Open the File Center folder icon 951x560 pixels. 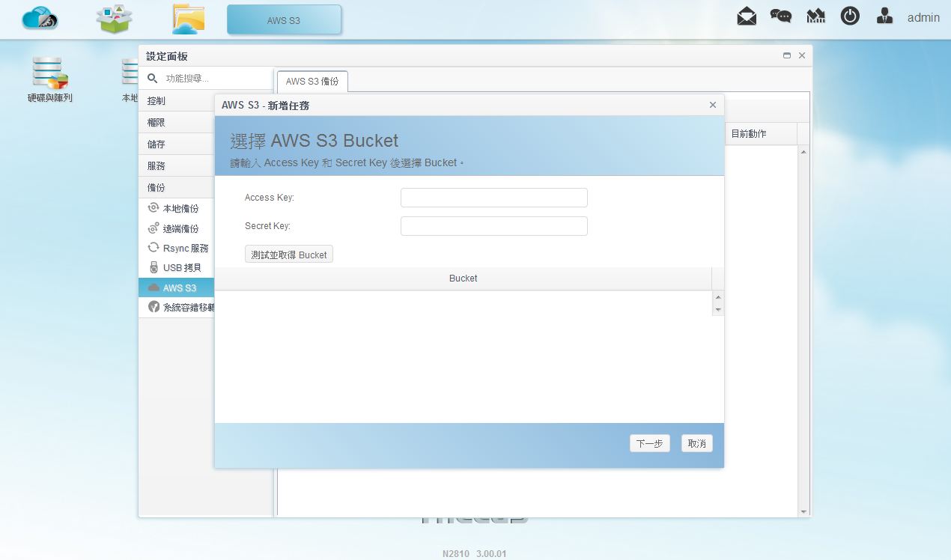[188, 19]
